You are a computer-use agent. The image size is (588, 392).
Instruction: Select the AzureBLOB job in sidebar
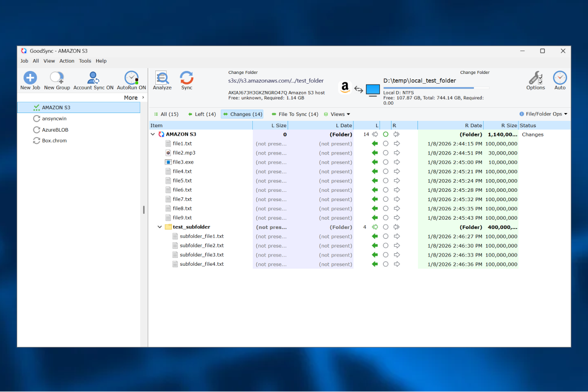coord(54,130)
